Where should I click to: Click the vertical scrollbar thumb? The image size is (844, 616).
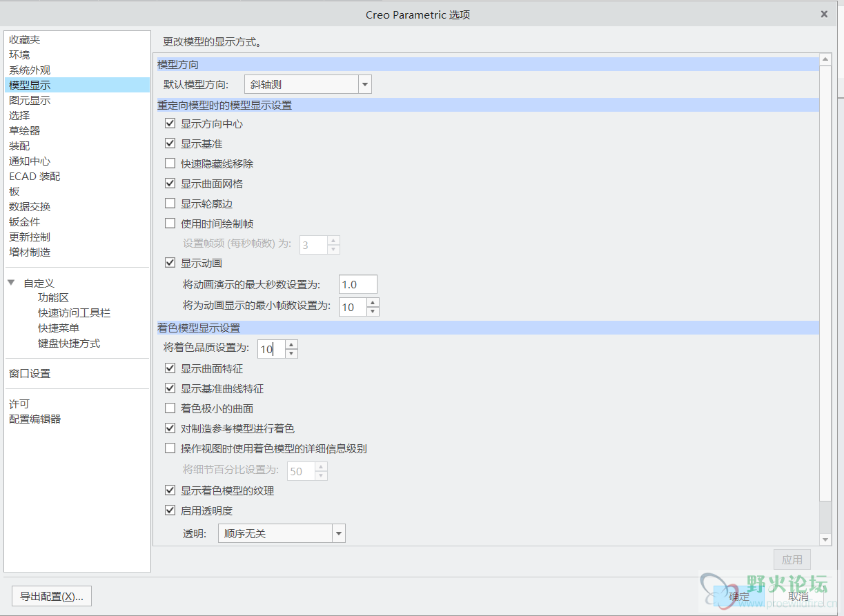[x=825, y=283]
